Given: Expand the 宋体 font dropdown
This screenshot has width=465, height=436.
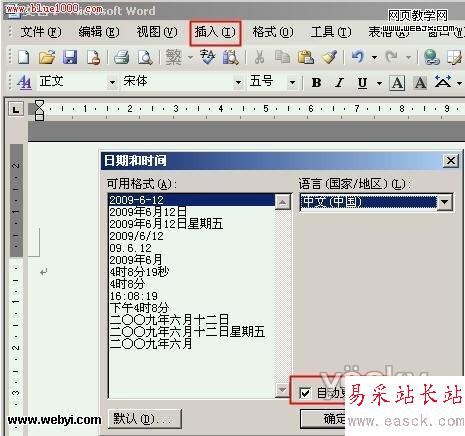Looking at the screenshot, I should pos(238,82).
